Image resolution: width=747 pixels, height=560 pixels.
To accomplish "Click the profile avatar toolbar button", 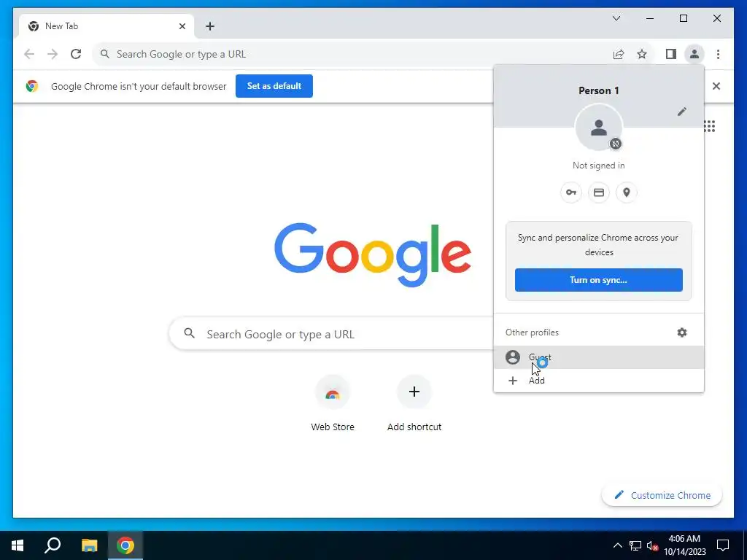I will point(694,54).
